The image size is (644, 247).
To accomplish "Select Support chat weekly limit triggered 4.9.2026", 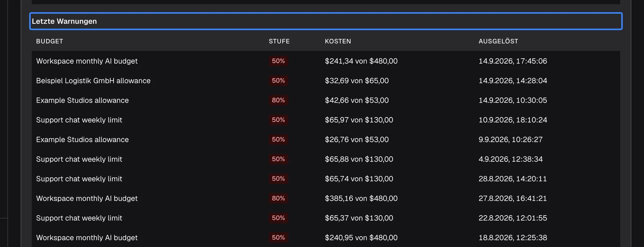I will pos(79,159).
